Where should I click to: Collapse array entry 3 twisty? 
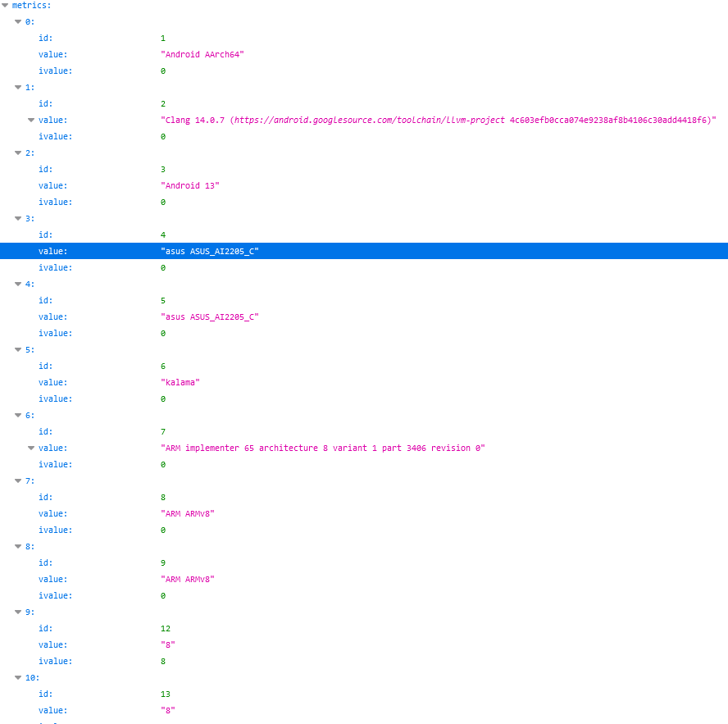[18, 218]
